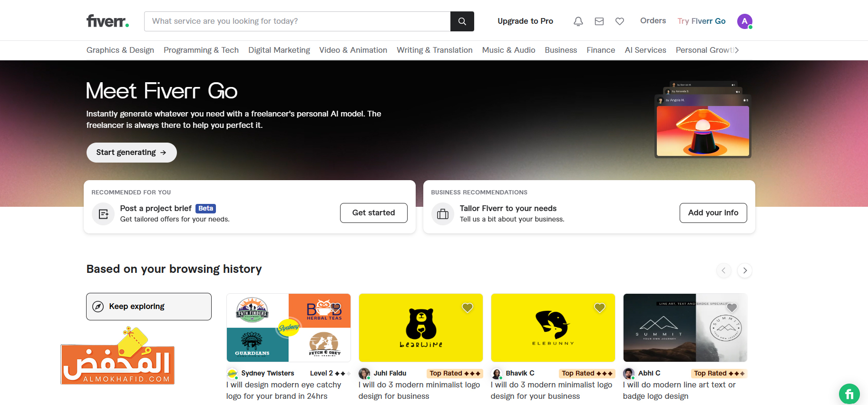The height and width of the screenshot is (405, 868).
Task: Open the Sydney Twisters gig thumbnail
Action: (x=289, y=328)
